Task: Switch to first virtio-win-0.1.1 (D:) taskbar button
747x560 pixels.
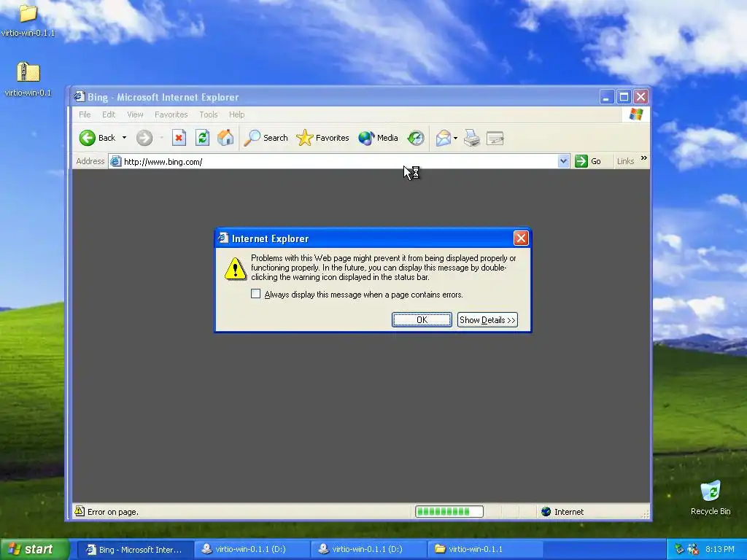Action: click(x=252, y=550)
